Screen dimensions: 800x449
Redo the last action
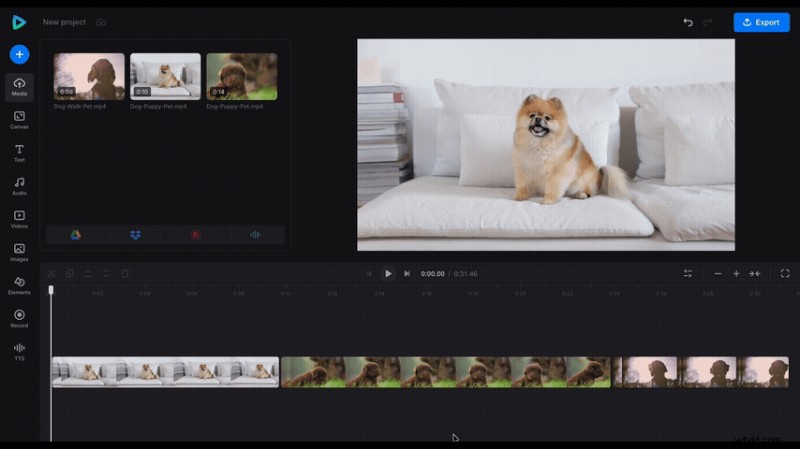(x=707, y=22)
